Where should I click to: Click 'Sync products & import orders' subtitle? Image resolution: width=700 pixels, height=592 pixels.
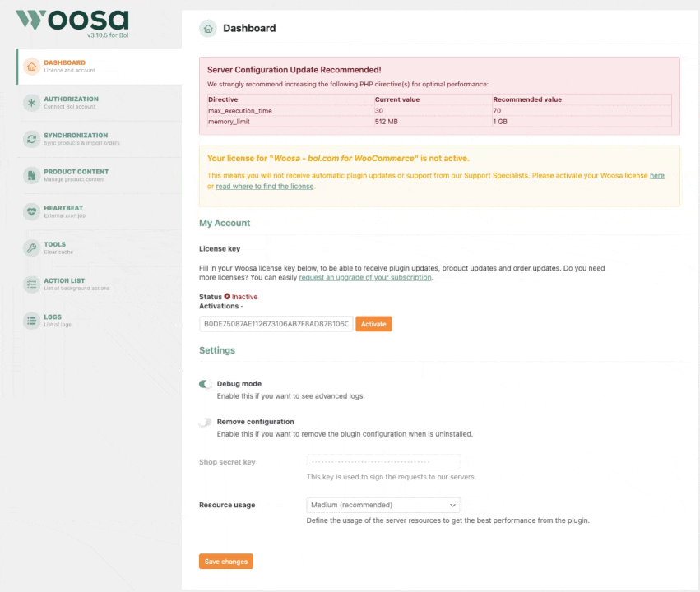click(x=81, y=143)
